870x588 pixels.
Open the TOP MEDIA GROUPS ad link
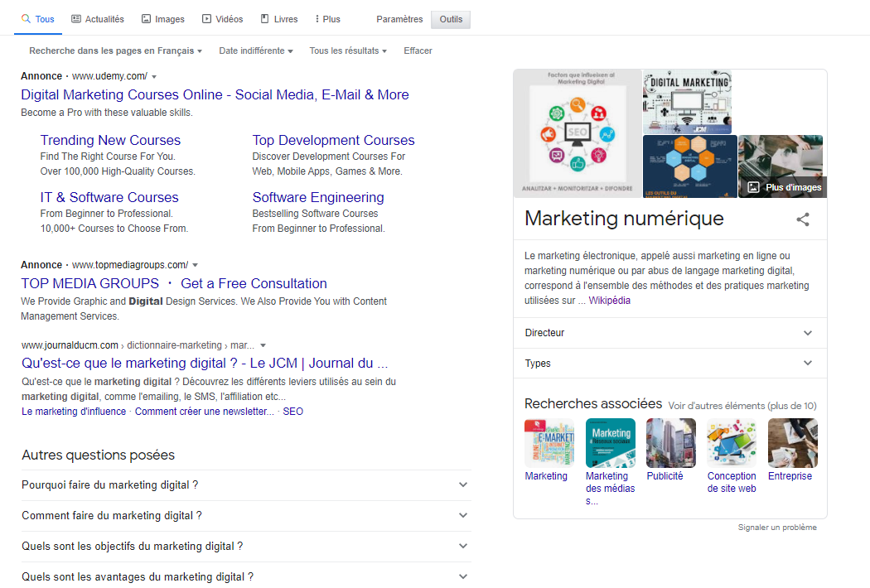(x=174, y=283)
